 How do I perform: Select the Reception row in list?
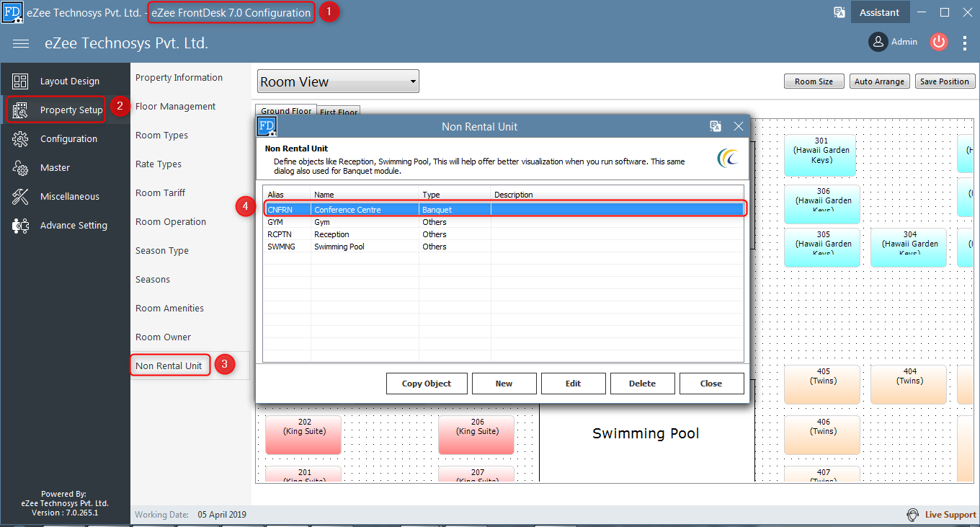point(504,234)
